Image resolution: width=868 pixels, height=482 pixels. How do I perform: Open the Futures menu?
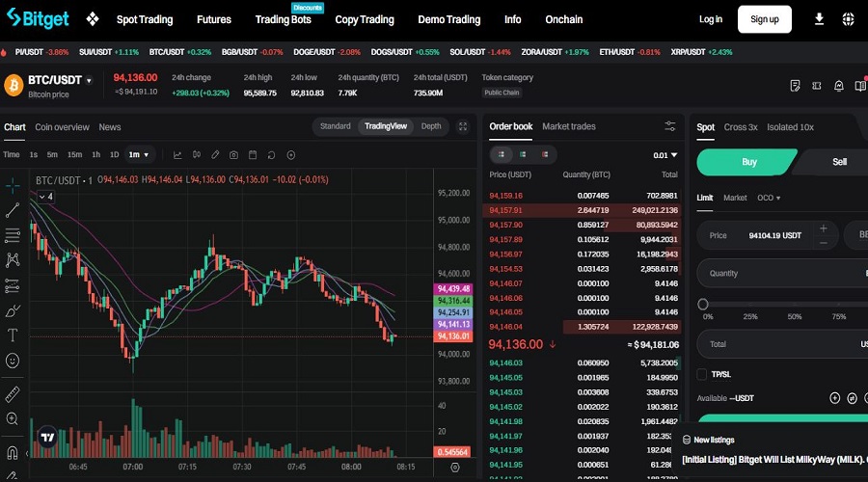click(214, 19)
